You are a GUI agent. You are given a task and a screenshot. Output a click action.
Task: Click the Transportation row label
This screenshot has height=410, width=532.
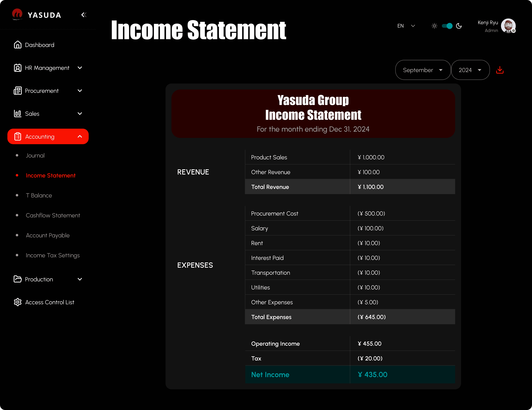point(270,273)
